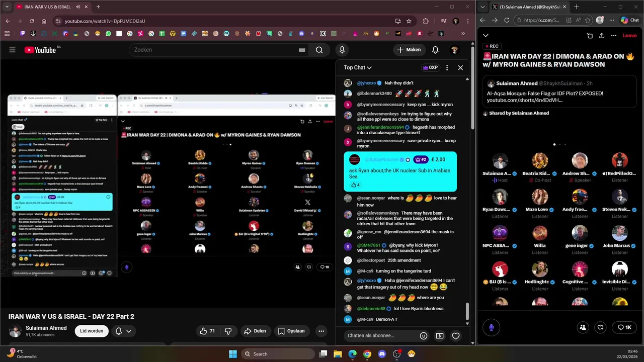This screenshot has width=644, height=362.
Task: Dislike the YouTube video
Action: click(228, 331)
